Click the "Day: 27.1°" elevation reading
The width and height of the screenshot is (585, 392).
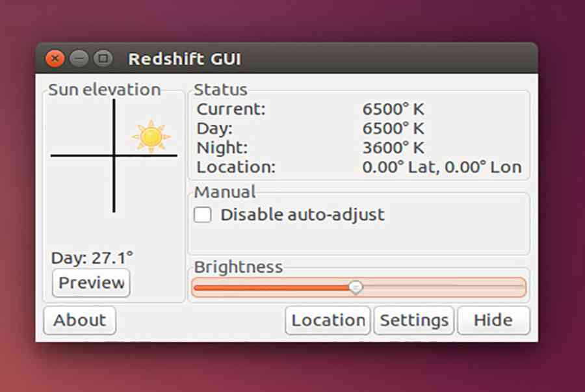[92, 258]
